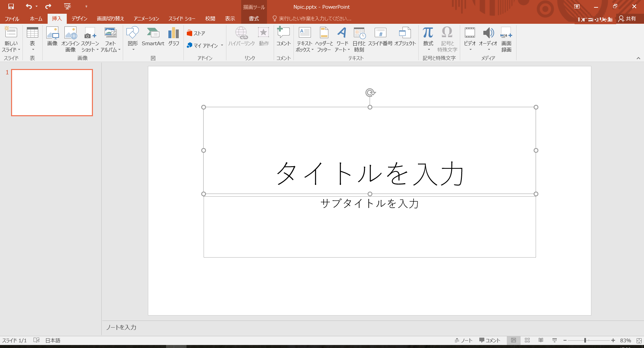Open undo history dropdown arrow
644x348 pixels.
coord(37,6)
